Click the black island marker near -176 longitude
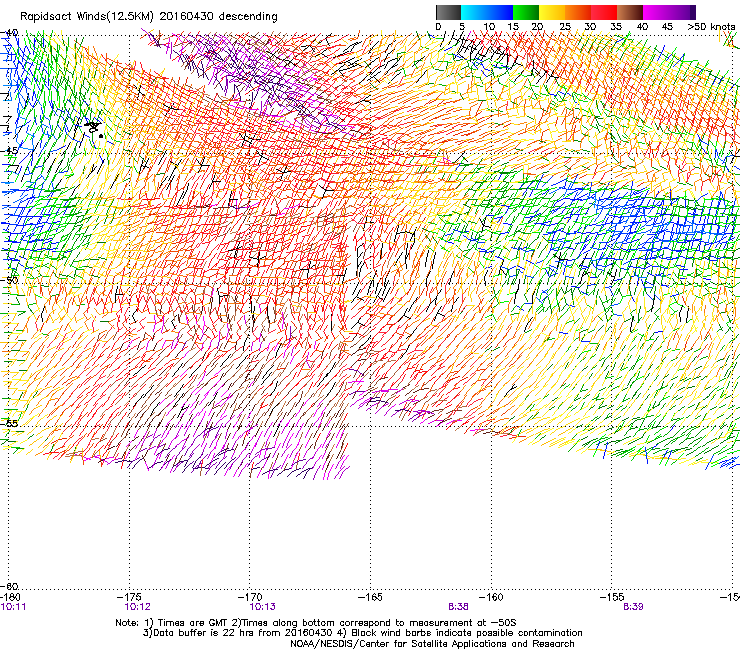This screenshot has height=650, width=740. click(x=94, y=128)
